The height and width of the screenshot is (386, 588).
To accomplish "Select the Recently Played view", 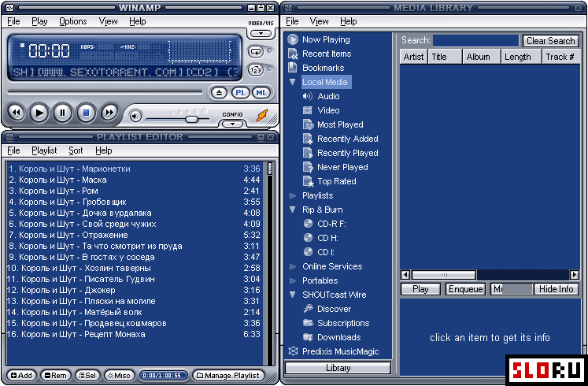I will point(348,153).
